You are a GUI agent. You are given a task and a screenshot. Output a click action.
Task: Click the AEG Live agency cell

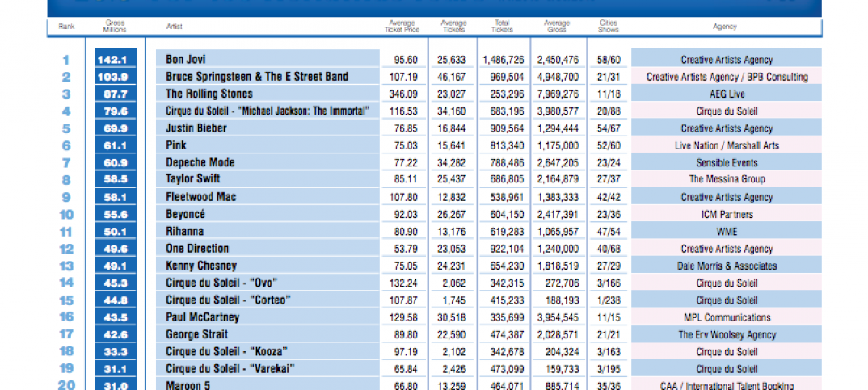[x=727, y=94]
